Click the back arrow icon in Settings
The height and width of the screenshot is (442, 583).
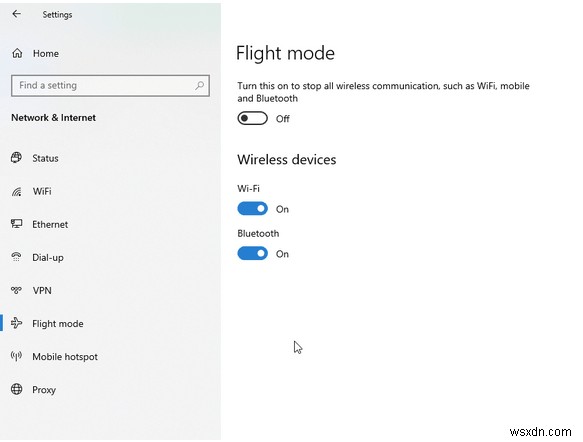point(16,14)
